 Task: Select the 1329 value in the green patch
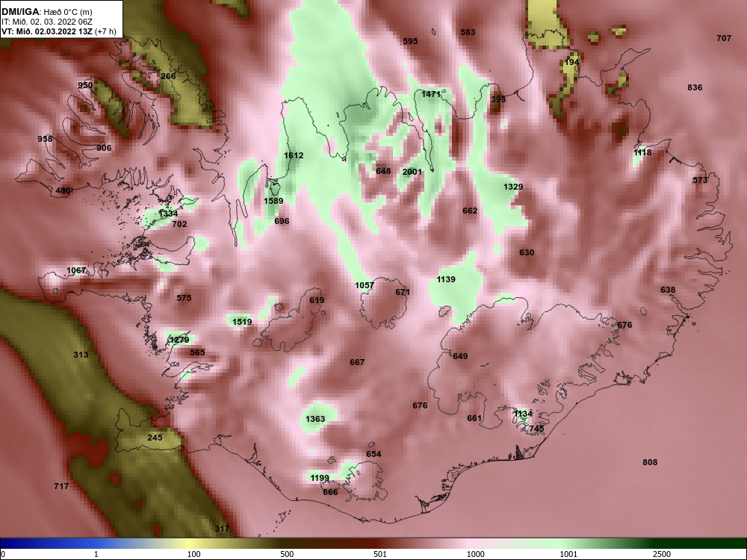coord(513,187)
